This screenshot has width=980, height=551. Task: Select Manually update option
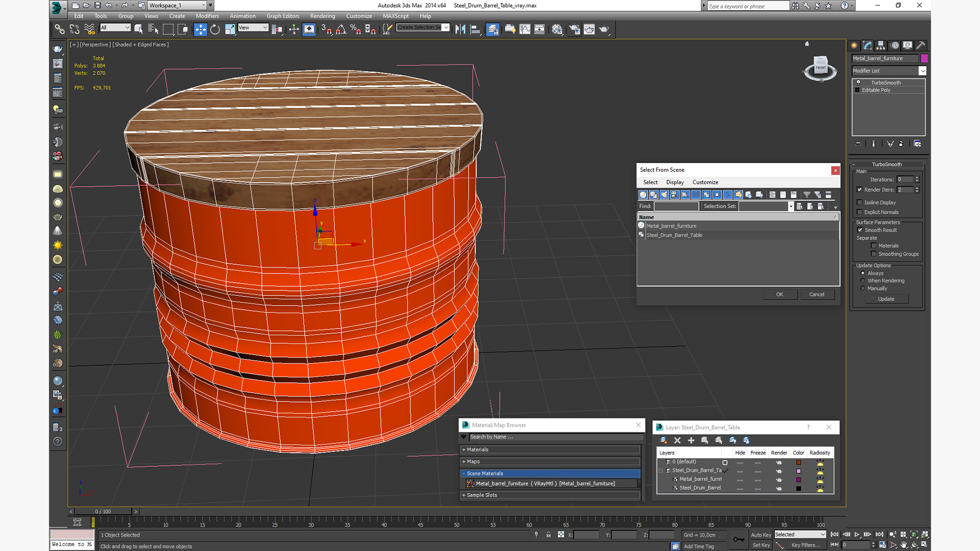coord(863,288)
